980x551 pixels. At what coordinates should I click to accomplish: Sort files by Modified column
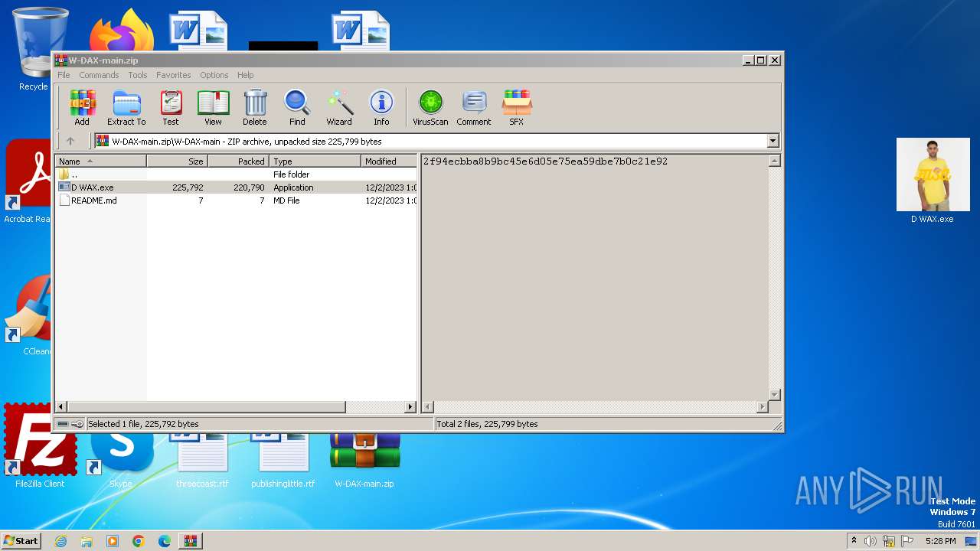pos(389,161)
